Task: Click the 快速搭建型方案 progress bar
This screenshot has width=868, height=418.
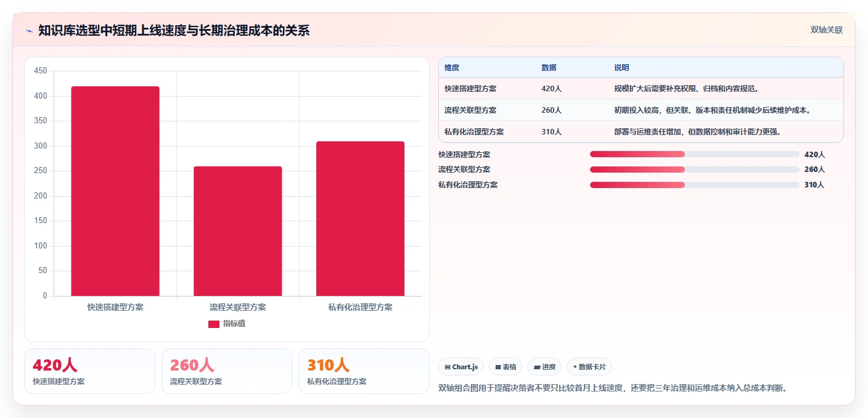Action: coord(694,154)
